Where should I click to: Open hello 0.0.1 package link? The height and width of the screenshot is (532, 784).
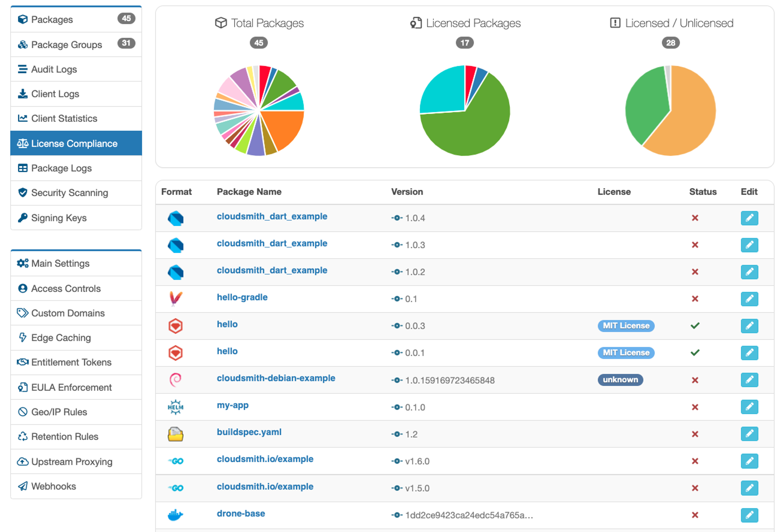[x=227, y=351]
